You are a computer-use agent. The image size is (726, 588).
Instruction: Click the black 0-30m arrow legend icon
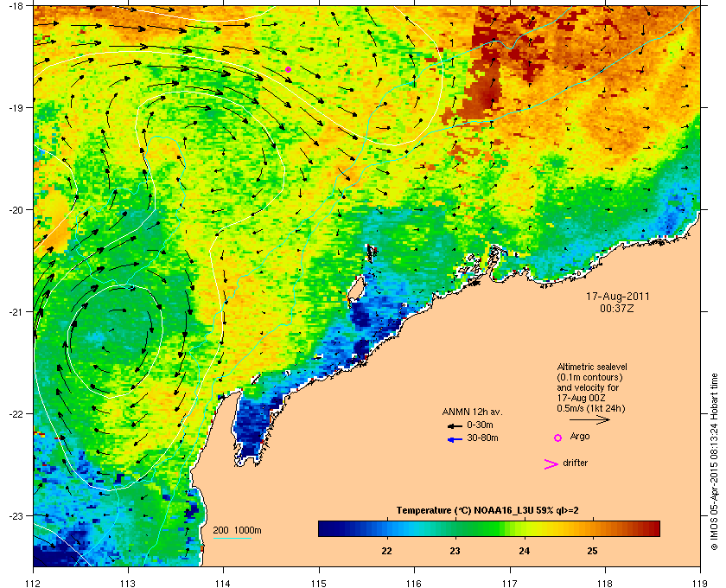coord(455,425)
